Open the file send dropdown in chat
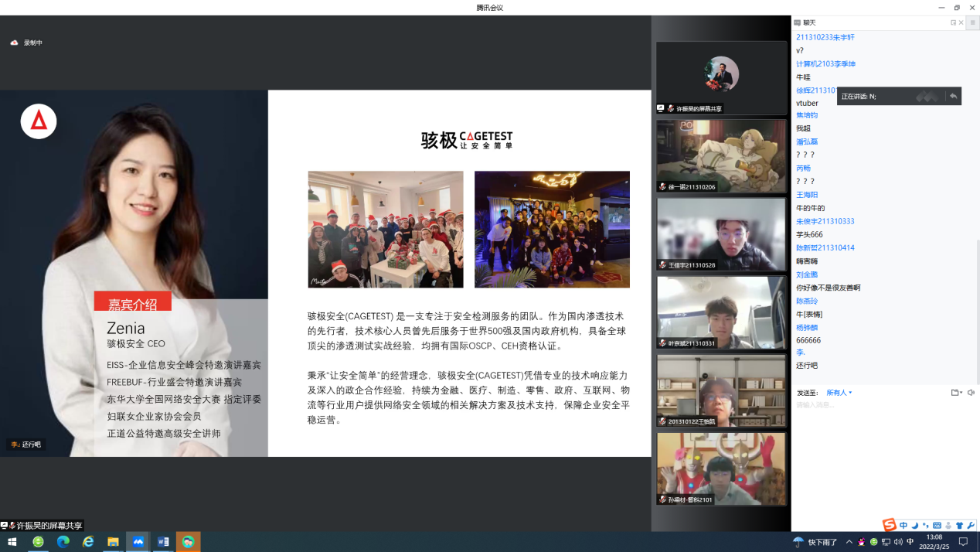 pos(957,393)
